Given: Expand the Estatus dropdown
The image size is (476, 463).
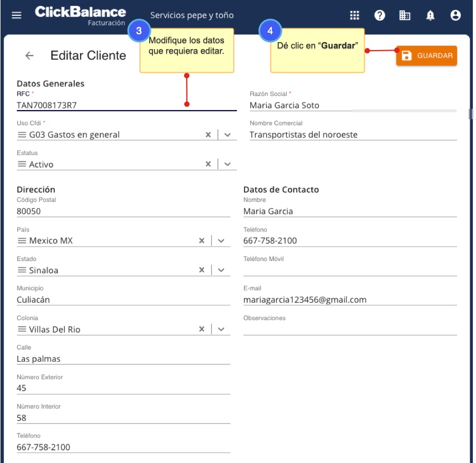Looking at the screenshot, I should (227, 165).
